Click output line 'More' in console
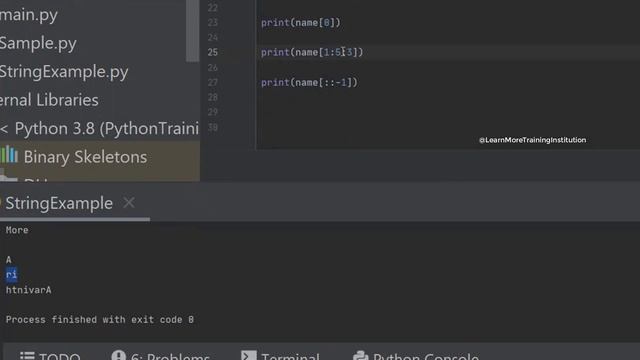This screenshot has width=640, height=360. pyautogui.click(x=17, y=230)
